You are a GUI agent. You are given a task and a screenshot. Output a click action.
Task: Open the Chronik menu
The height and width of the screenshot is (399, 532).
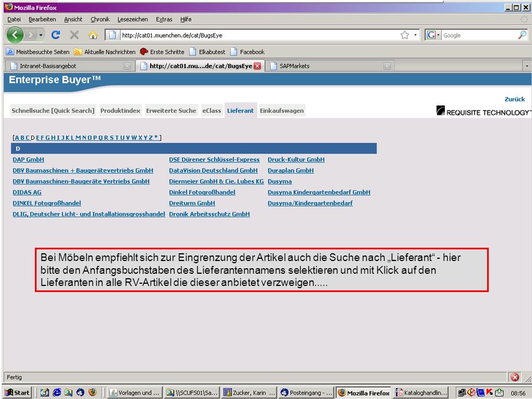100,19
